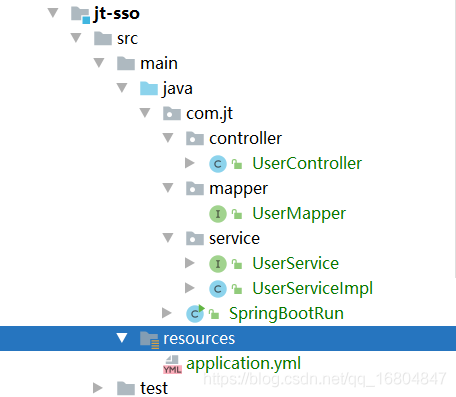
Task: Click the src folder icon
Action: (103, 38)
